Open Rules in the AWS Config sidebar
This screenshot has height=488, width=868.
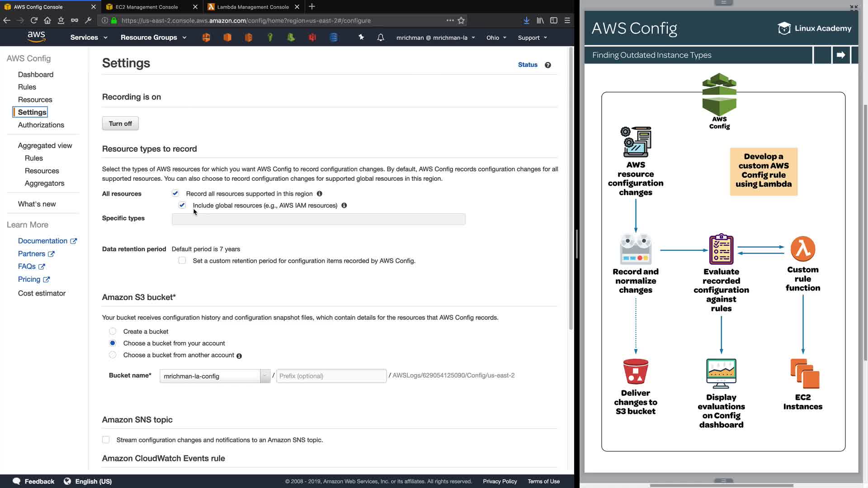(27, 87)
